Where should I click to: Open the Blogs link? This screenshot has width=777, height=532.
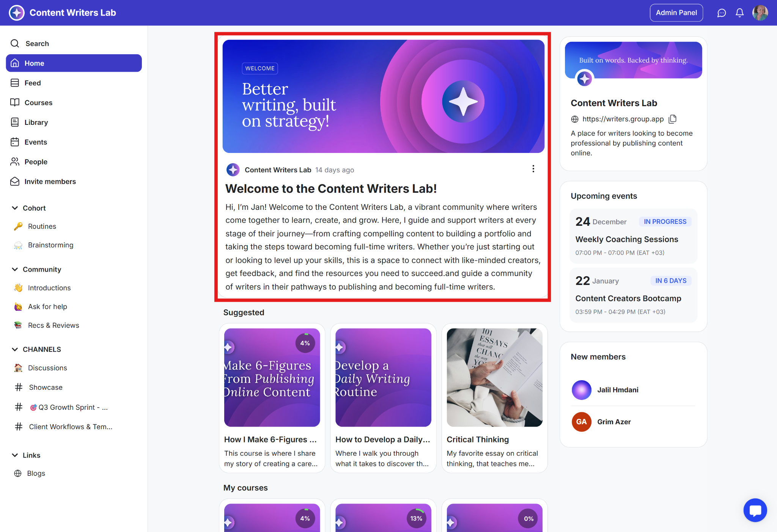click(36, 474)
